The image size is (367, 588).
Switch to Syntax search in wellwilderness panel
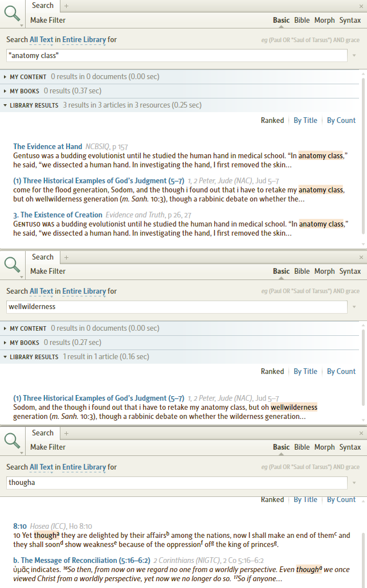(350, 271)
